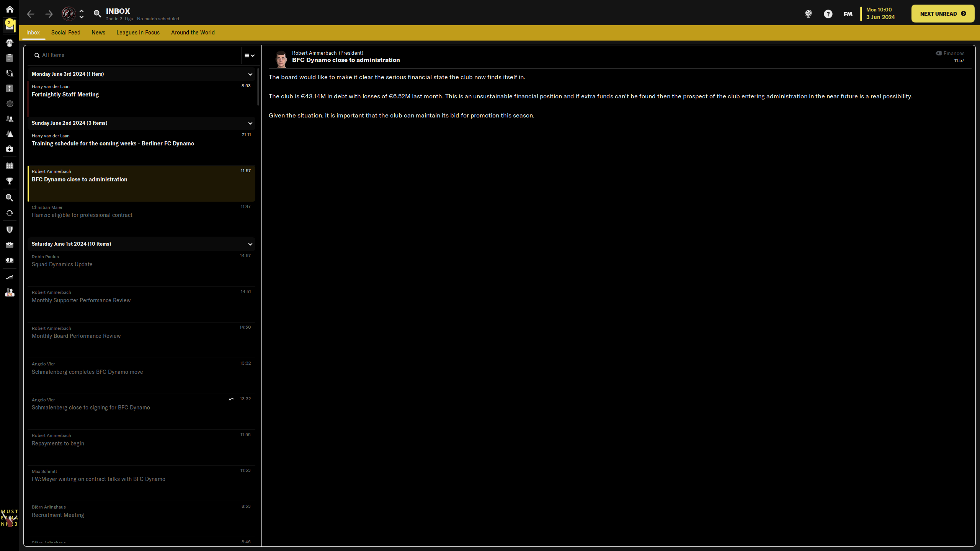This screenshot has height=551, width=980.
Task: Open the competitions trophy icon
Action: 9,181
